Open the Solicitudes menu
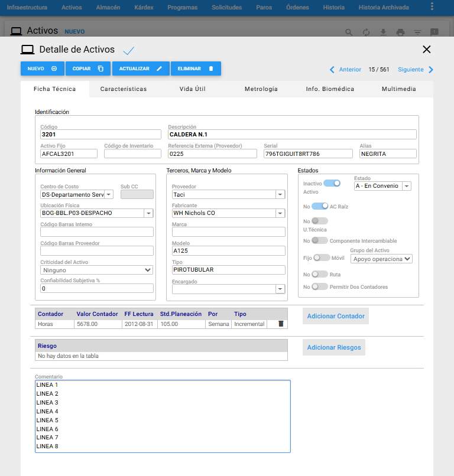Screen dimensions: 454x476 coord(226,7)
